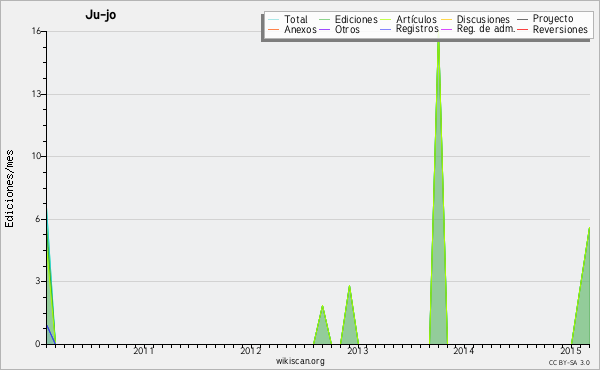The height and width of the screenshot is (370, 600).
Task: Click the chart title Ju-jo
Action: pos(101,15)
